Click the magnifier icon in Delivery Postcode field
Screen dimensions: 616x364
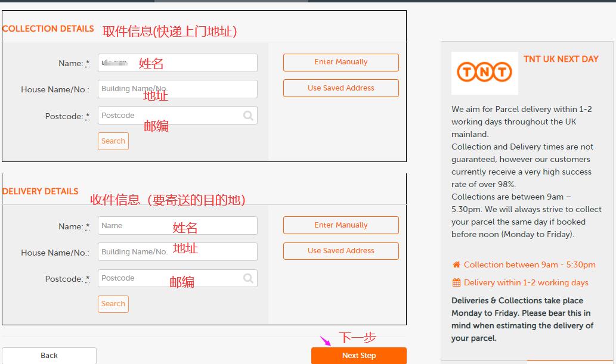pyautogui.click(x=248, y=278)
